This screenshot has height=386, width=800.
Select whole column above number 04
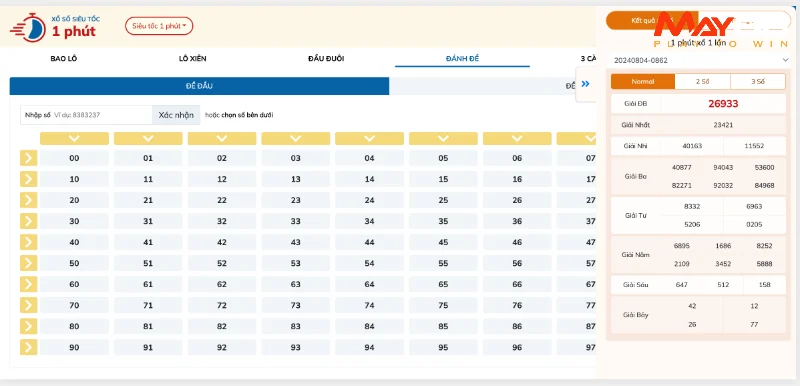point(369,138)
